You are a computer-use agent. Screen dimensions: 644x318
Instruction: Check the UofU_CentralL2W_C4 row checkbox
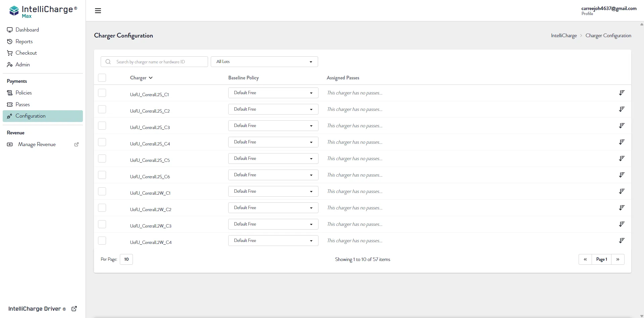pyautogui.click(x=102, y=241)
